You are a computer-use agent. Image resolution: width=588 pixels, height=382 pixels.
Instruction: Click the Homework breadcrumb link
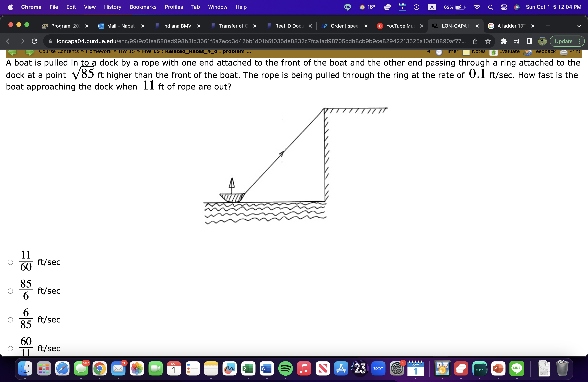99,51
